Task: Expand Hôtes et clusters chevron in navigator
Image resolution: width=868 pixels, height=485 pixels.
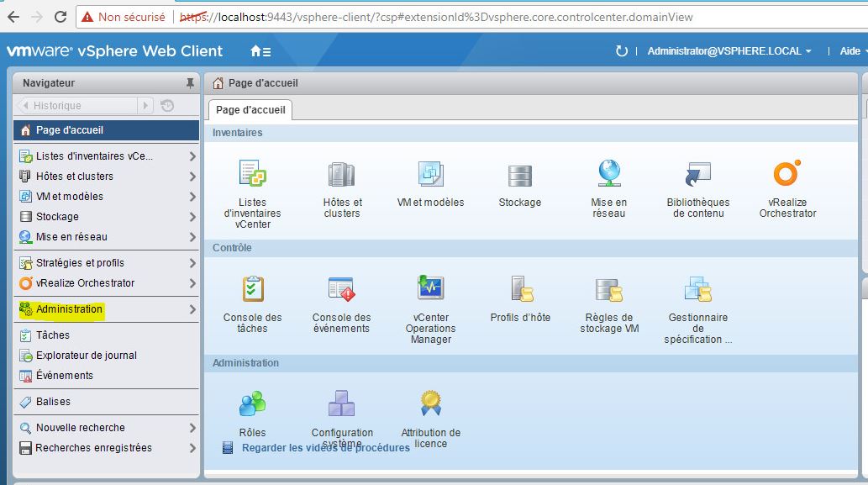Action: click(x=192, y=176)
